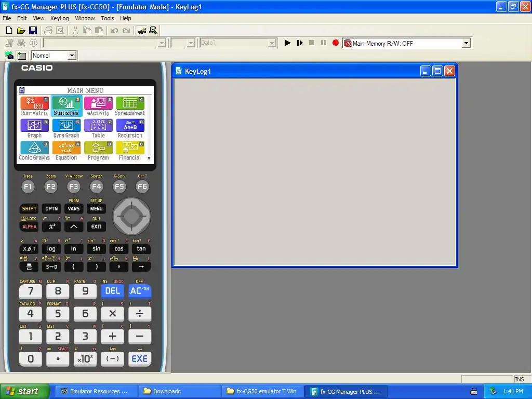Click the Print Preview toolbar icon

60,31
